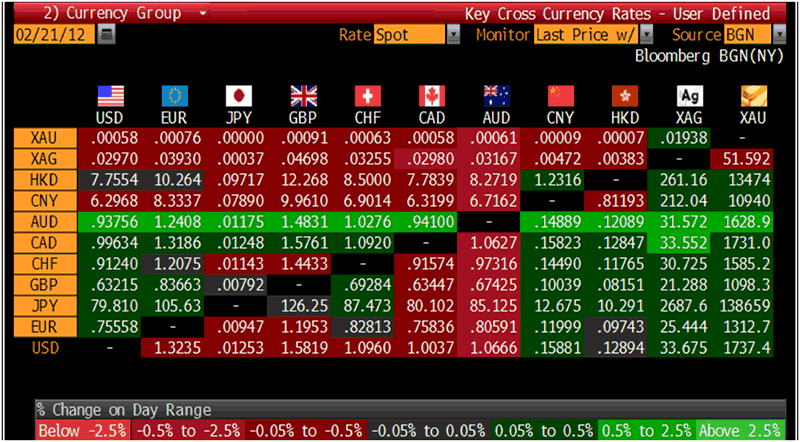The width and height of the screenshot is (800, 442).
Task: Click the '% Change on Day Range' legend heading
Action: tap(124, 410)
